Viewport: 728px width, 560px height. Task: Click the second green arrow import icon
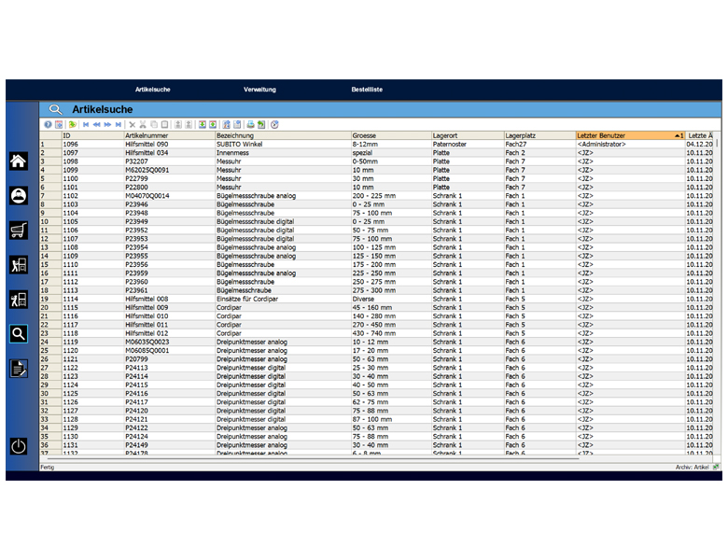click(213, 124)
